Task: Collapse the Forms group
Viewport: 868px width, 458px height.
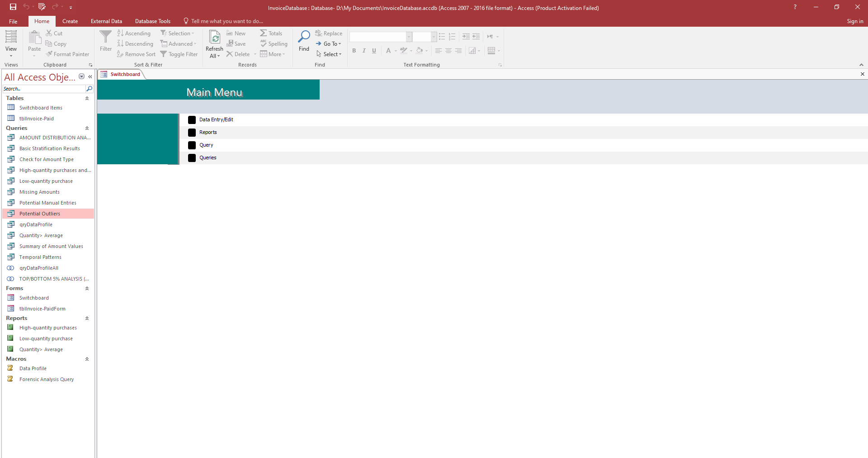Action: [x=87, y=288]
